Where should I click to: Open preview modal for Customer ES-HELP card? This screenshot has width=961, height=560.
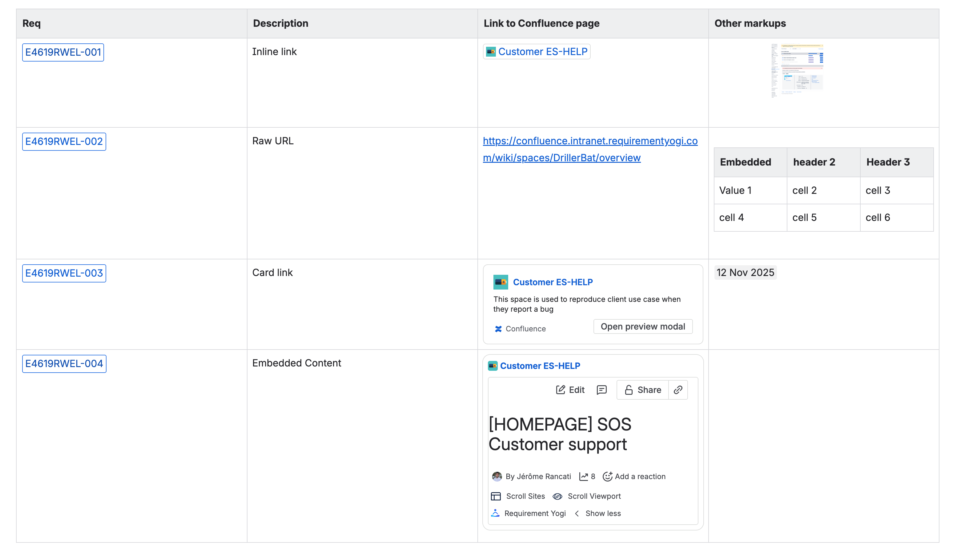643,326
